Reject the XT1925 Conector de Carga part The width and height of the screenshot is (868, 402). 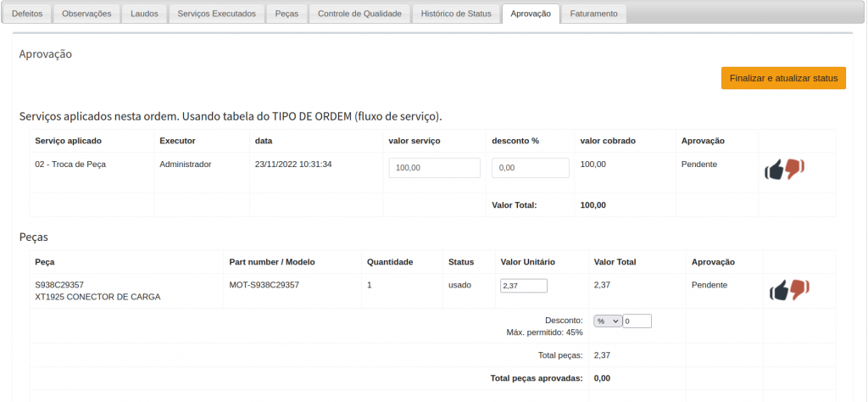(800, 288)
